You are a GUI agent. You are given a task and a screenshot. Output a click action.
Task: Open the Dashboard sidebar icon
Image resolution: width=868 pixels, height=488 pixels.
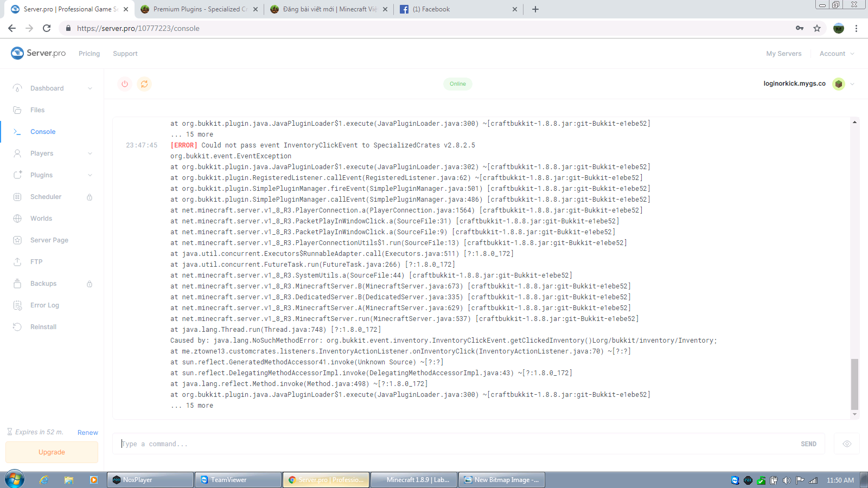click(x=17, y=88)
